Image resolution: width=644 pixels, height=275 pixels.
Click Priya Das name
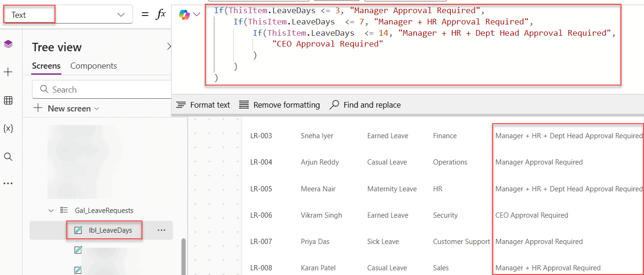pyautogui.click(x=315, y=242)
